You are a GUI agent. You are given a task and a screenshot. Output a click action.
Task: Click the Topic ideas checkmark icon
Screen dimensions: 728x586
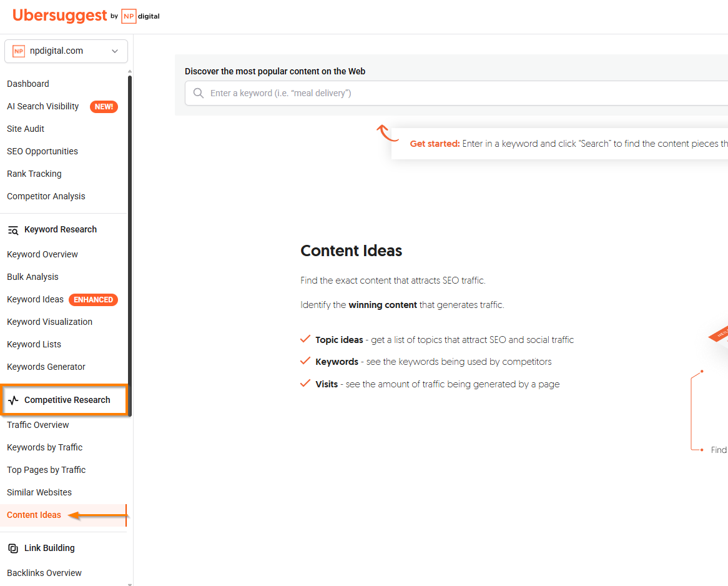pos(305,339)
